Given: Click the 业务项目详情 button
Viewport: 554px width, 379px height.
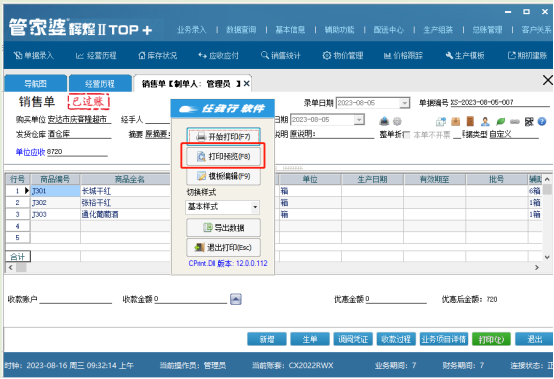Looking at the screenshot, I should pyautogui.click(x=444, y=339).
